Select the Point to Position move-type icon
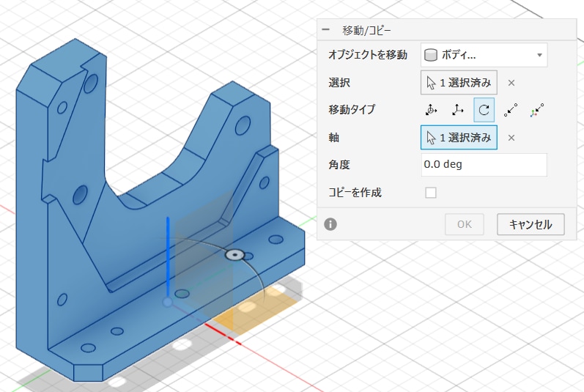Image resolution: width=584 pixels, height=392 pixels. tap(536, 110)
